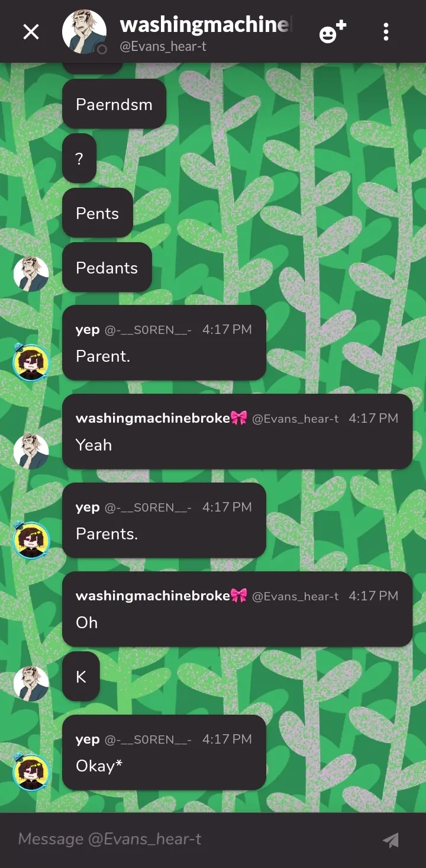426x868 pixels.
Task: Tap the @-__S0REN__- handle on the 'Okay*' message
Action: pyautogui.click(x=148, y=740)
